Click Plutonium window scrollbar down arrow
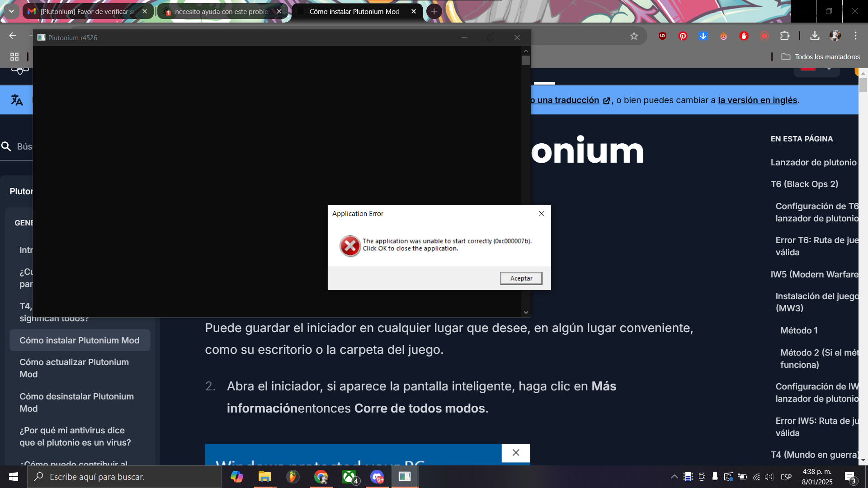868x488 pixels. (x=525, y=312)
